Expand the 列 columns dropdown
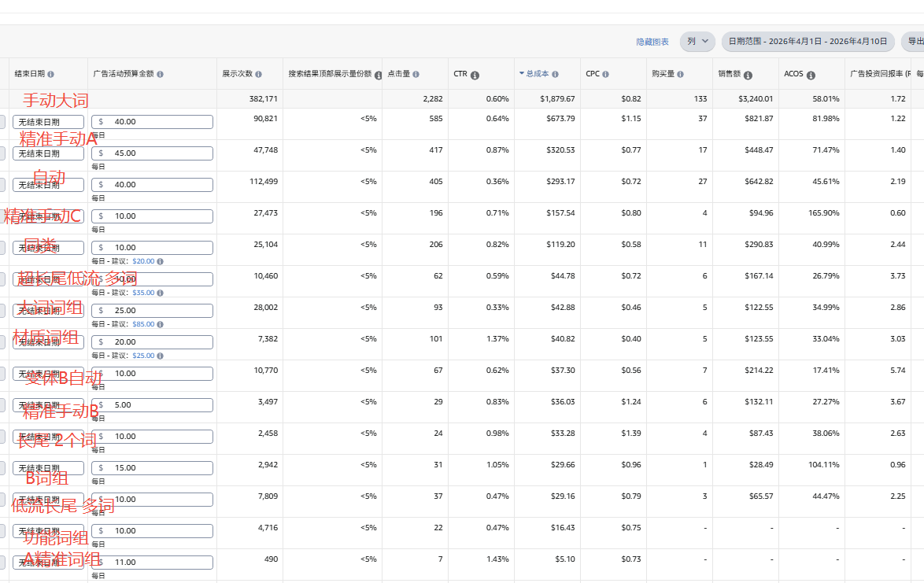Viewport: 924px width, 583px height. pyautogui.click(x=697, y=42)
